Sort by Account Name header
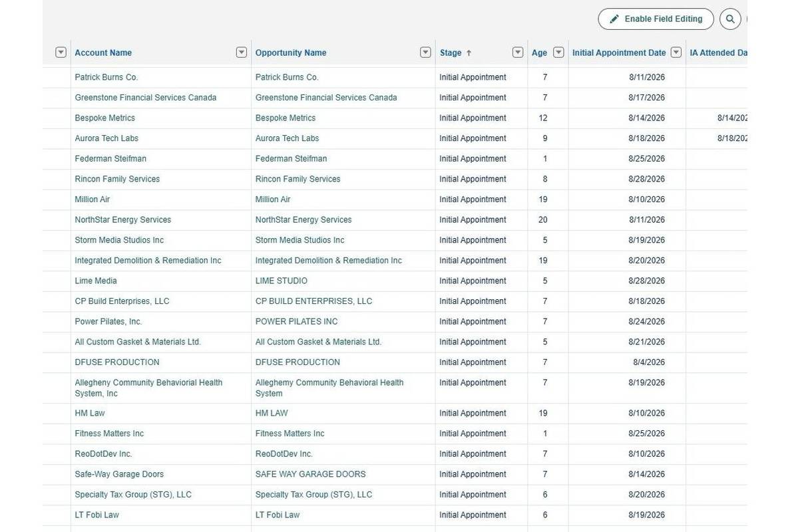The image size is (794, 532). click(103, 53)
